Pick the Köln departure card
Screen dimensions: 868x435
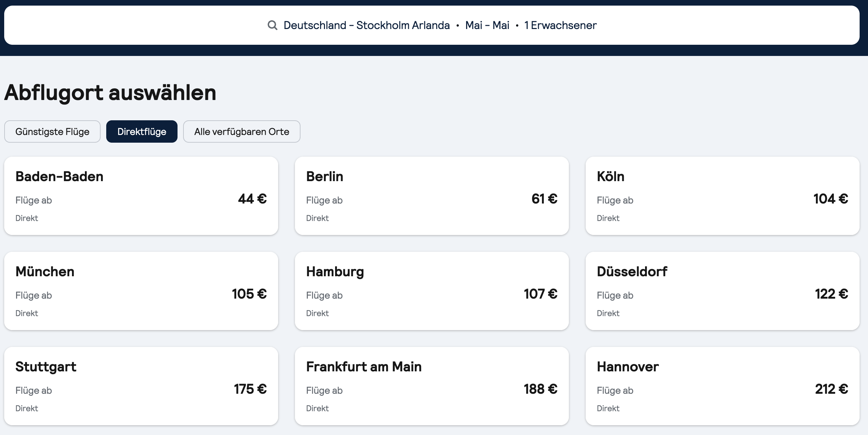tap(723, 196)
